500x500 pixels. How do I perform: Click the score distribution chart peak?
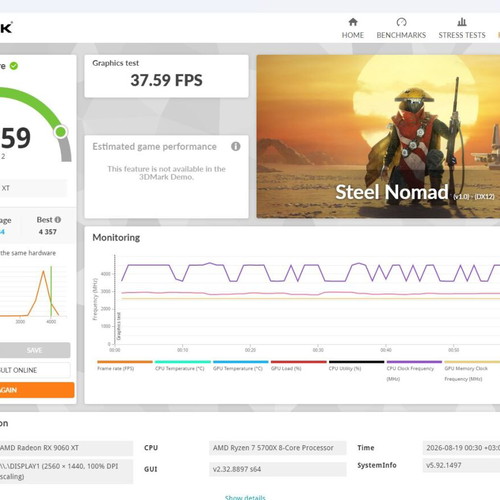[43, 272]
